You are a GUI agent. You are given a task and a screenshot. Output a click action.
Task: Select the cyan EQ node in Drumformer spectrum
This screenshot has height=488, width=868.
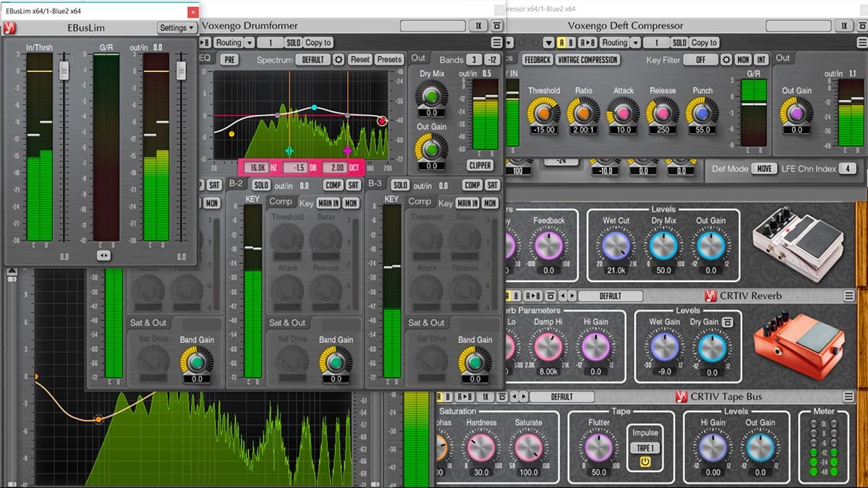[x=314, y=108]
